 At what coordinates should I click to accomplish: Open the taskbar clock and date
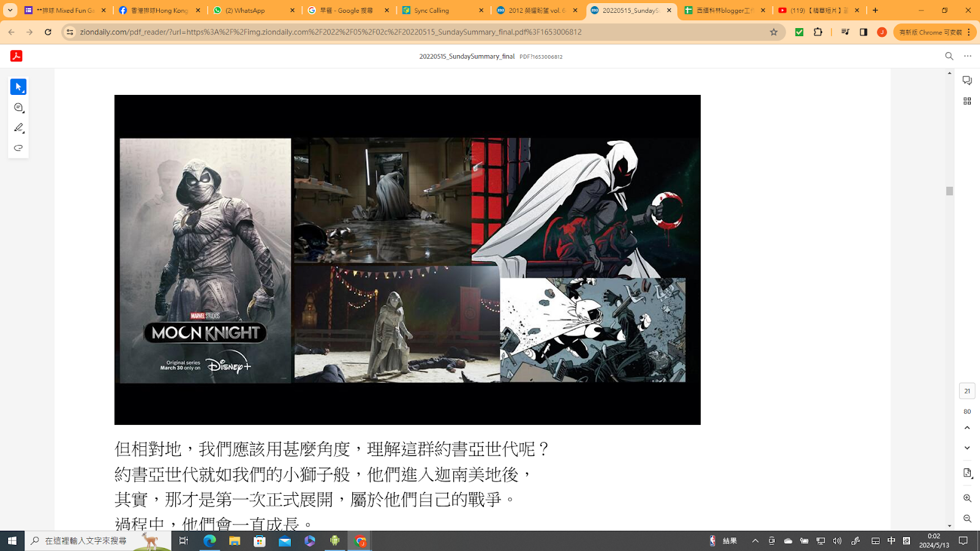click(933, 541)
